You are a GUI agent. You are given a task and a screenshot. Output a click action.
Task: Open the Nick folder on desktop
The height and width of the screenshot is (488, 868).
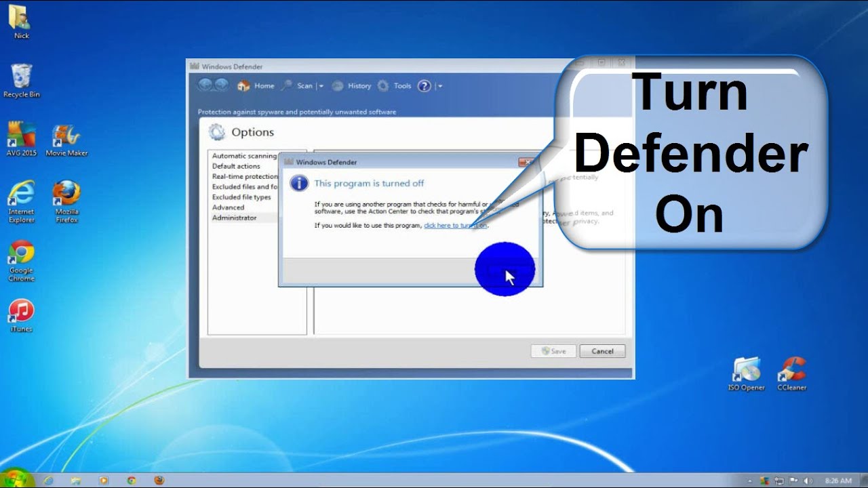(x=21, y=22)
